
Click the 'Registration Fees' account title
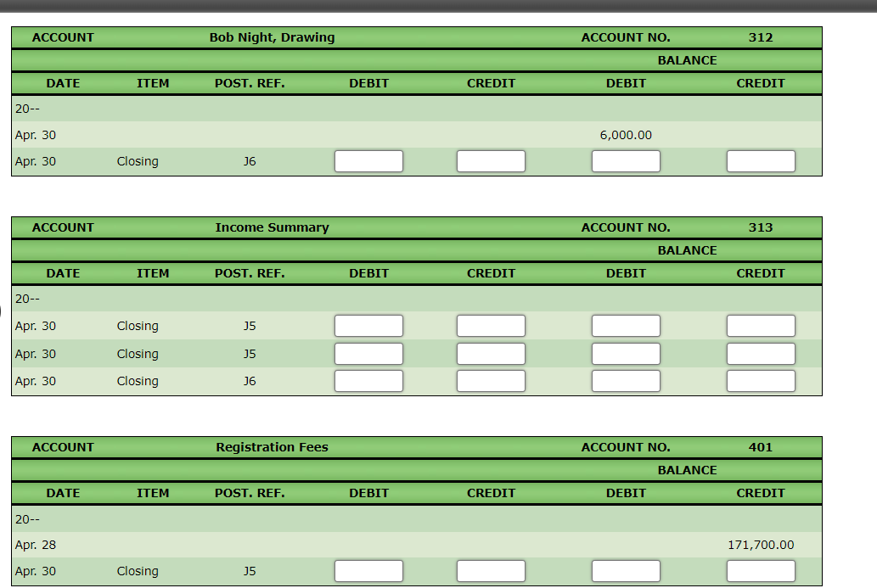[272, 447]
